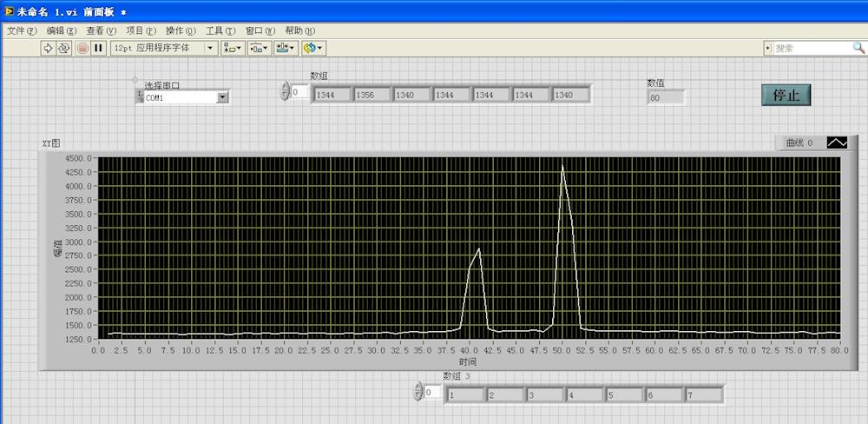This screenshot has width=868, height=424.
Task: Select 数组 3 cell showing 4
Action: 584,395
